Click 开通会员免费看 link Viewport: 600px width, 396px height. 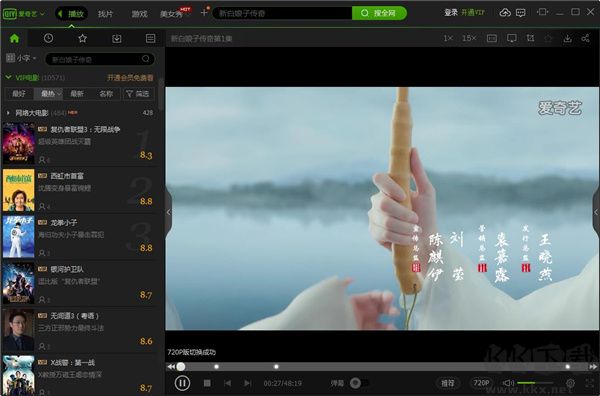(130, 78)
